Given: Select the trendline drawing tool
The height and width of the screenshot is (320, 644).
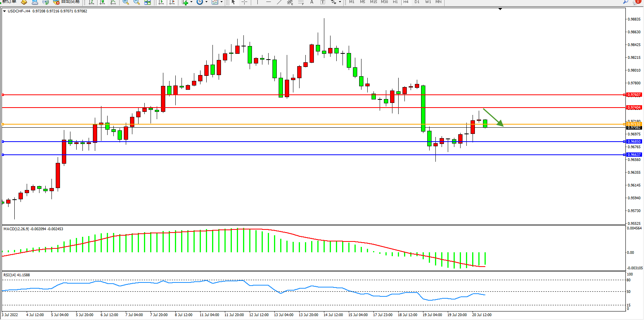Looking at the screenshot, I should pos(279,2).
